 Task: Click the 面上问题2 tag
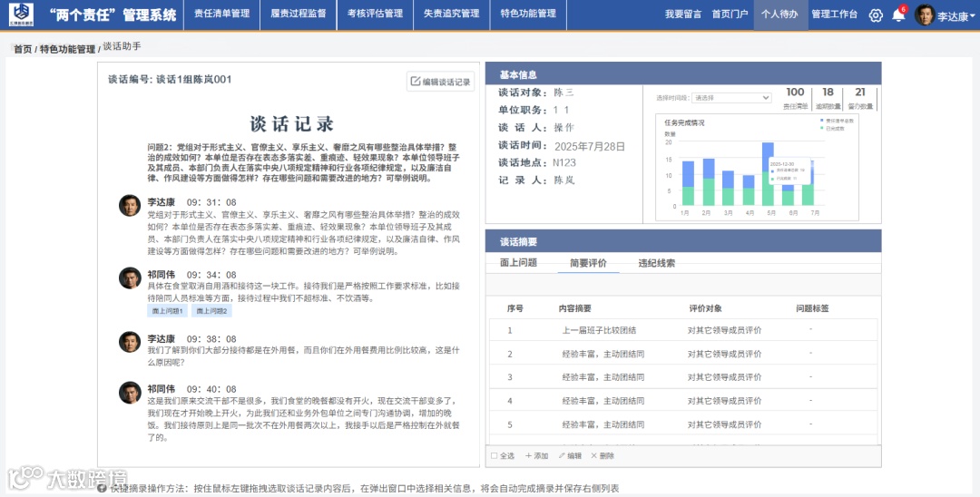(x=211, y=311)
